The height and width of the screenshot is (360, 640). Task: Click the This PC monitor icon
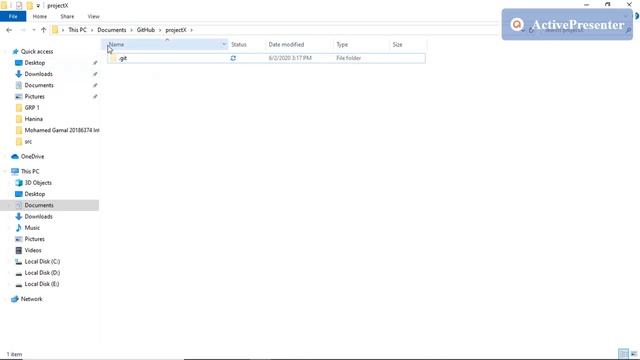click(15, 171)
